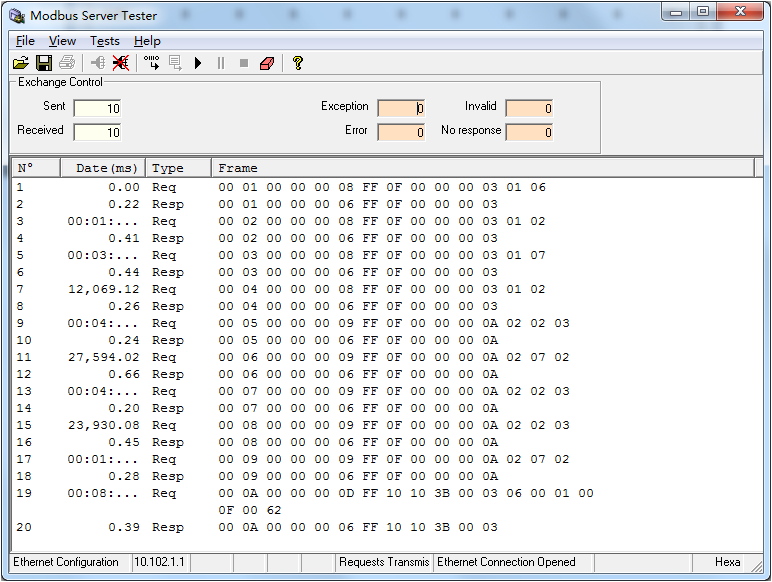The height and width of the screenshot is (582, 772).
Task: Click the Received counter field
Action: coord(97,132)
